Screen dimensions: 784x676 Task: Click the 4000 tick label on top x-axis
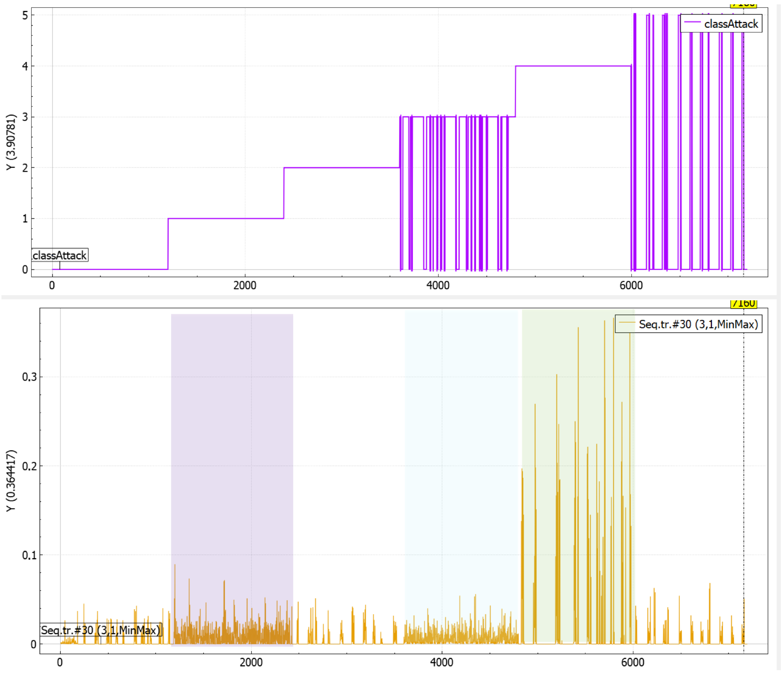438,285
